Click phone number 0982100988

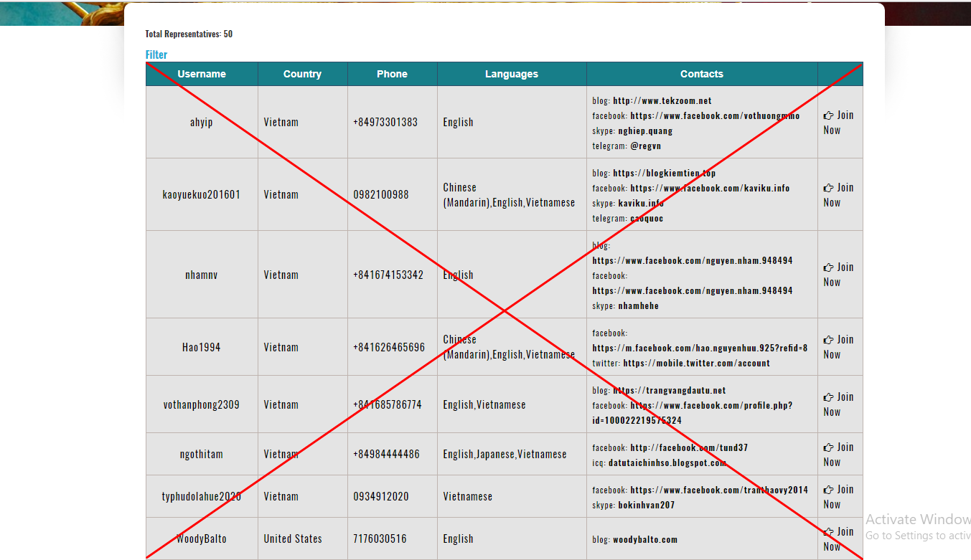381,195
